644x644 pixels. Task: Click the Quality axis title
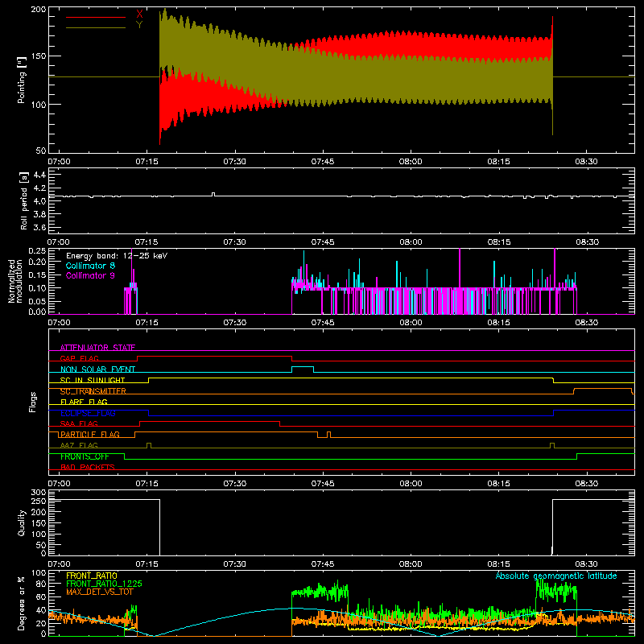[x=22, y=522]
